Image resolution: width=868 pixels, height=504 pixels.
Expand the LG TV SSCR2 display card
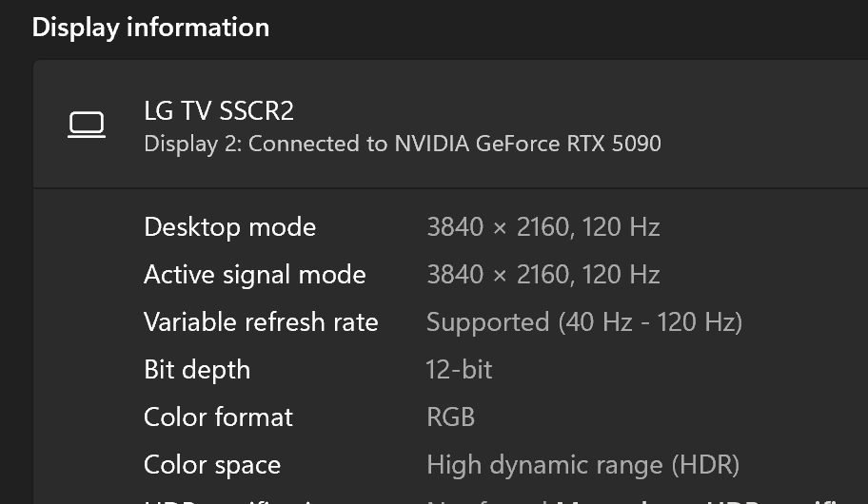[x=476, y=126]
